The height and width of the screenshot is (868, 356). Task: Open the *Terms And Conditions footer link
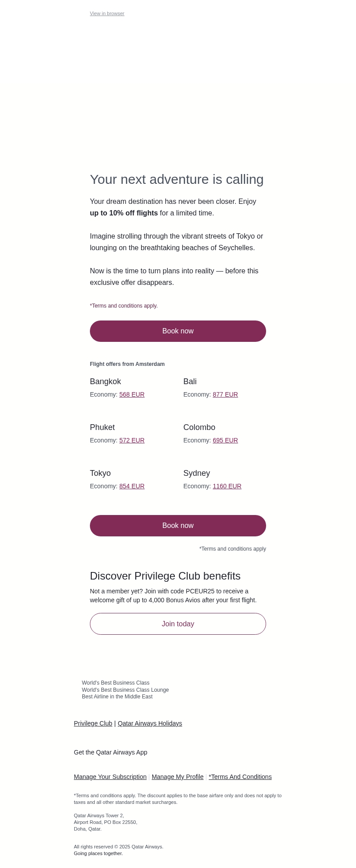tap(240, 777)
